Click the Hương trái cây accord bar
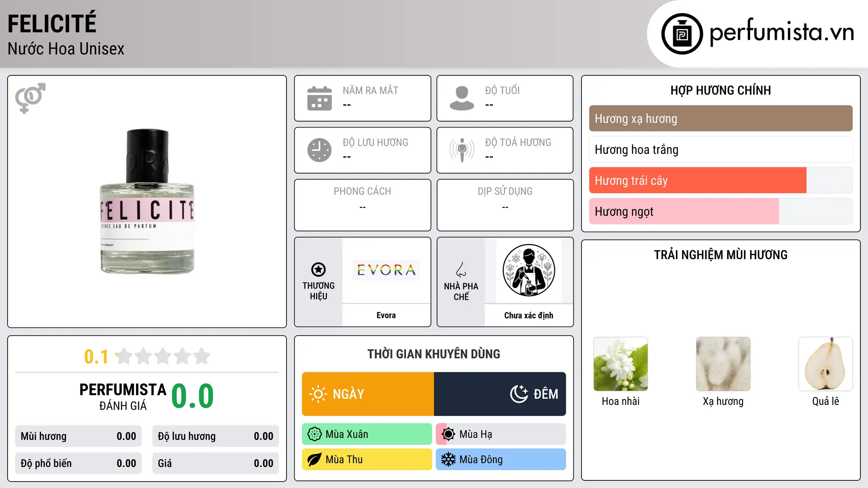Image resolution: width=868 pixels, height=488 pixels. [x=721, y=180]
